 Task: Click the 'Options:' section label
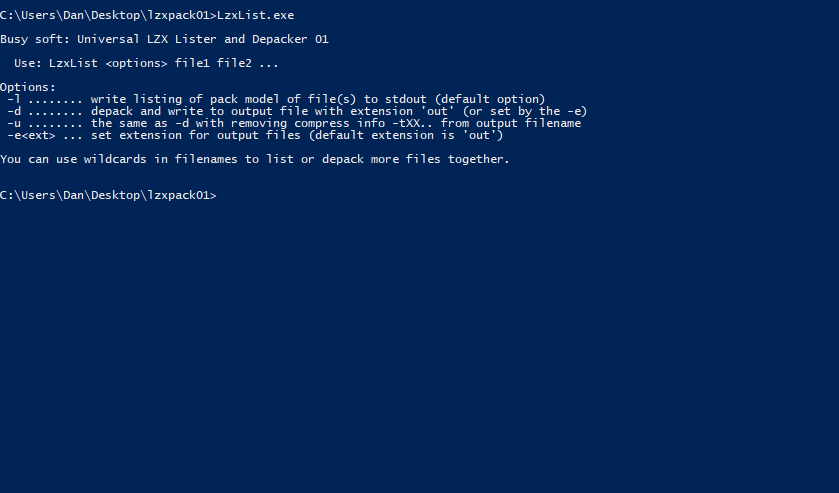(x=28, y=87)
